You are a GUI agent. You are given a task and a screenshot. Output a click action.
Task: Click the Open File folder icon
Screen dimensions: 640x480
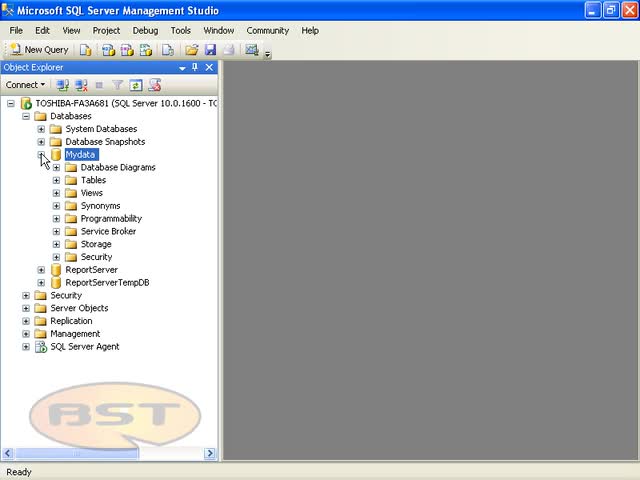tap(191, 50)
